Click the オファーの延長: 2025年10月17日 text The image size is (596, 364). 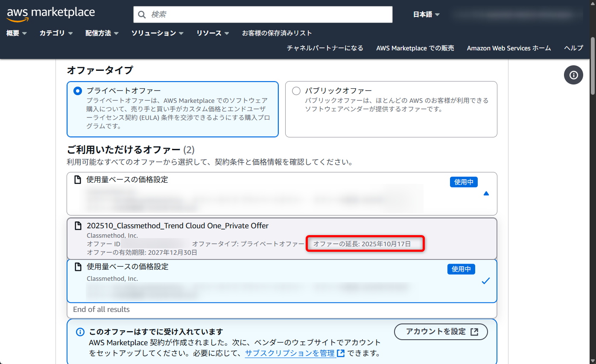(362, 244)
